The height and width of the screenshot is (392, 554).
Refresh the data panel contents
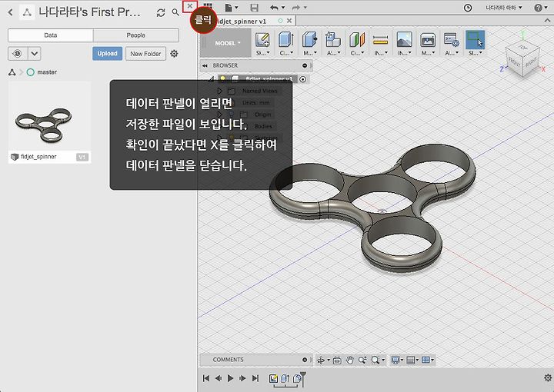[x=161, y=13]
